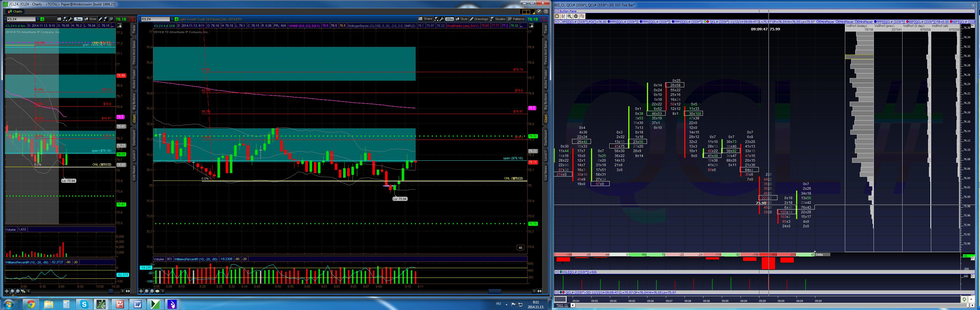The height and width of the screenshot is (310, 980).
Task: Click zoom in icon below left chart
Action: click(12, 291)
